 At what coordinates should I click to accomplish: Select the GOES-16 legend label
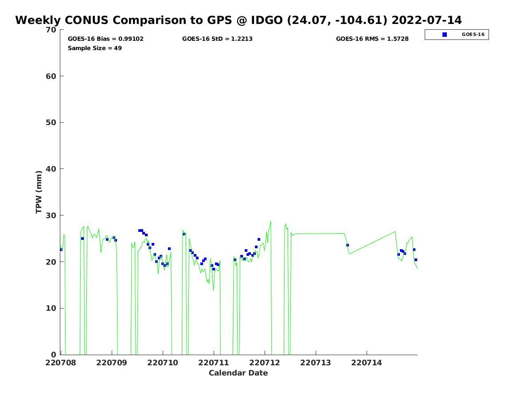coord(473,35)
